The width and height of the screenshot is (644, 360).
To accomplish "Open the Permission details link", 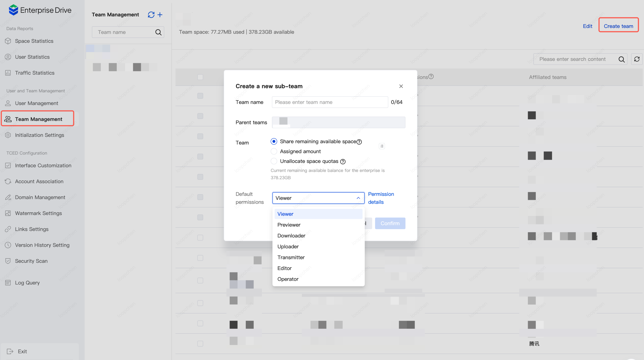I will pyautogui.click(x=380, y=198).
